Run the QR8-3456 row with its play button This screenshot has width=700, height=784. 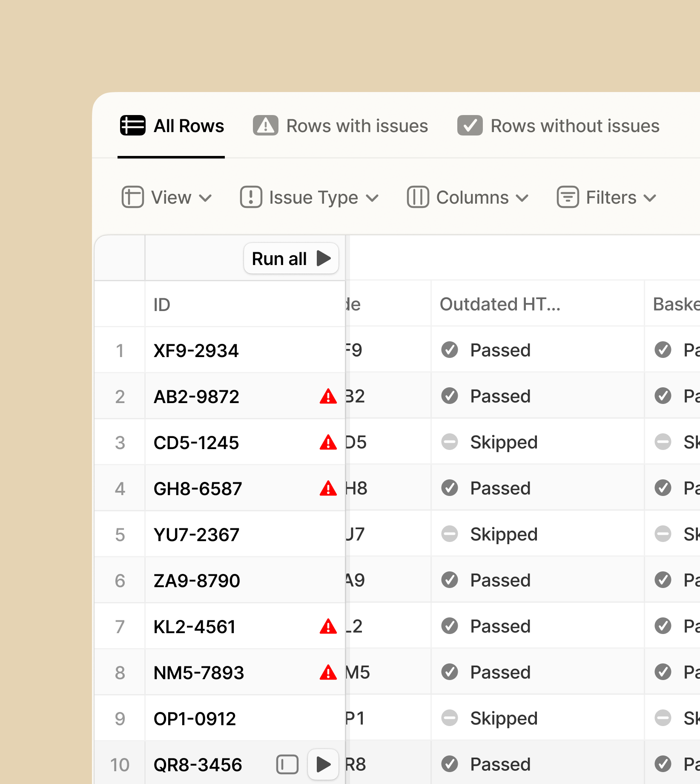pyautogui.click(x=323, y=764)
